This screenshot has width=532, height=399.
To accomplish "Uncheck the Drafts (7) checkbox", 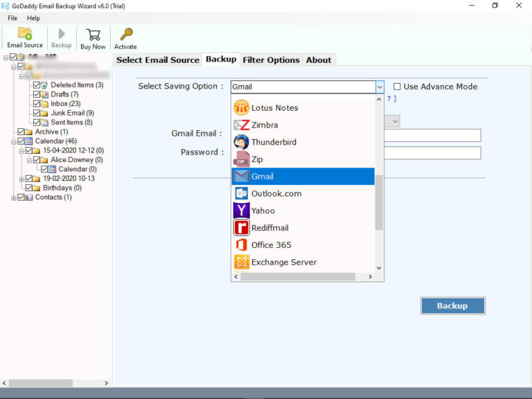I will tap(37, 94).
